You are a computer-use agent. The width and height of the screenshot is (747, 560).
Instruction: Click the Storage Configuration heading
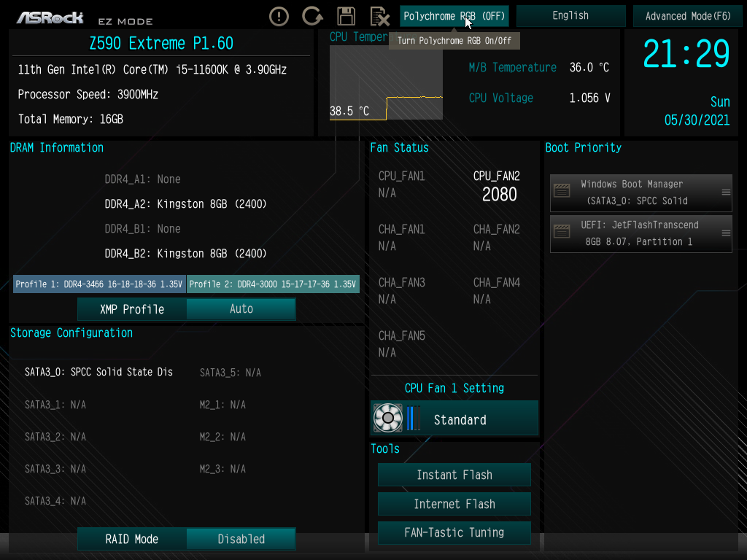[71, 332]
